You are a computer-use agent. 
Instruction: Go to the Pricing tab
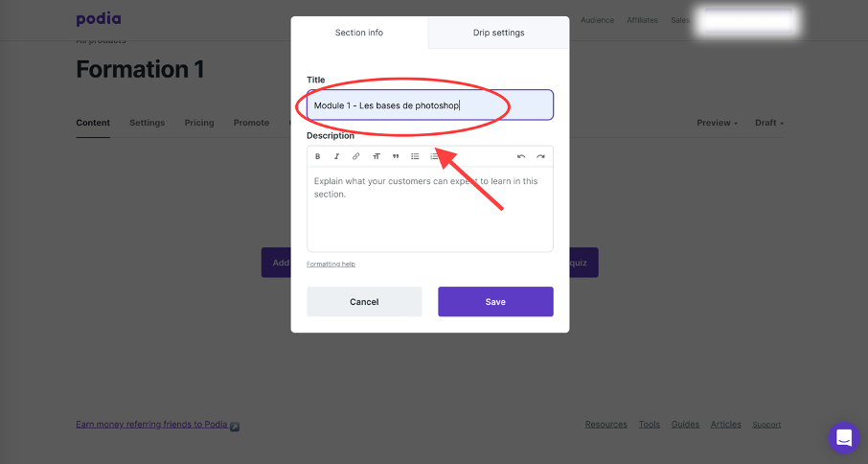coord(199,123)
